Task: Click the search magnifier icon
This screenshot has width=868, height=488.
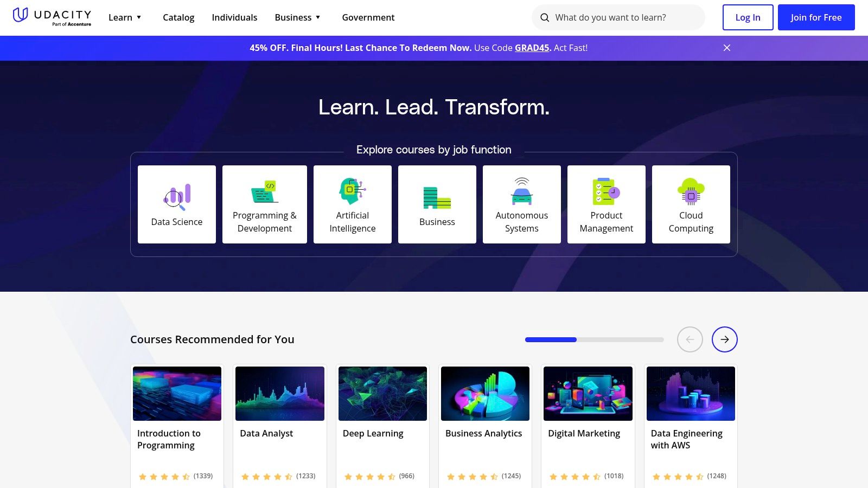Action: 545,17
